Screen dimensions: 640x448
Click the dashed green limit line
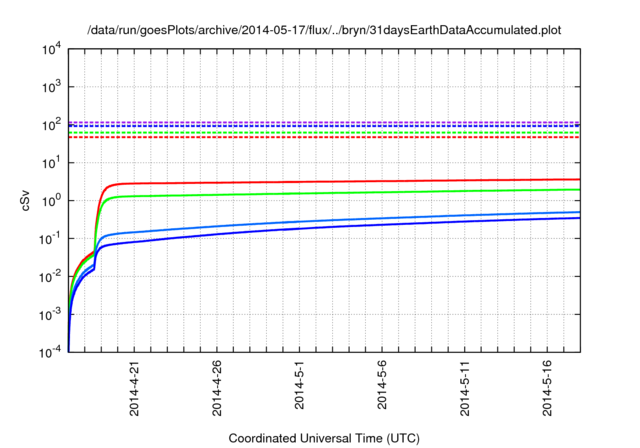click(324, 133)
